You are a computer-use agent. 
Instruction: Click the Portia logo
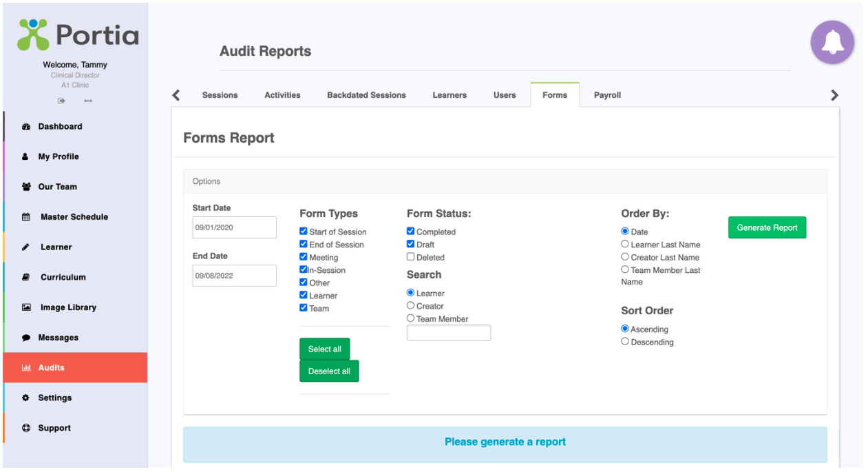78,34
